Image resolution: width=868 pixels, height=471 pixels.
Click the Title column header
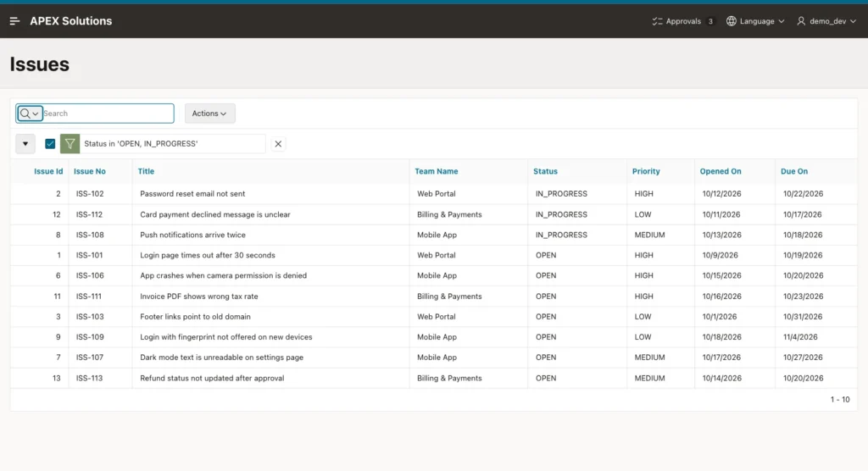tap(146, 172)
